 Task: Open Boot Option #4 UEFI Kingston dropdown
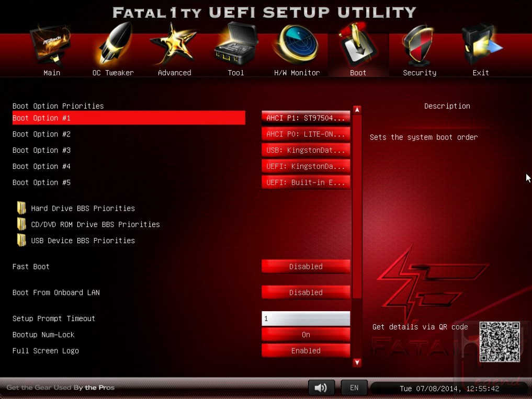pyautogui.click(x=305, y=166)
